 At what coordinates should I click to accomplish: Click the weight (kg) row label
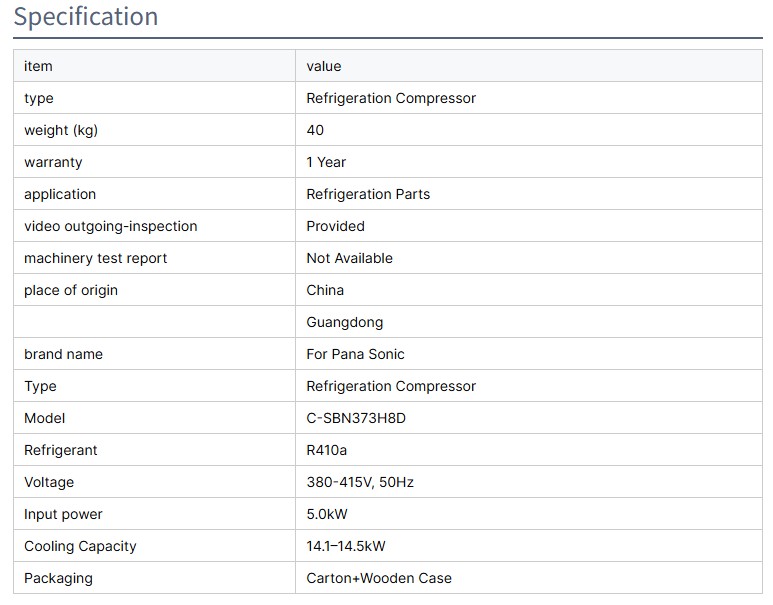pyautogui.click(x=61, y=130)
